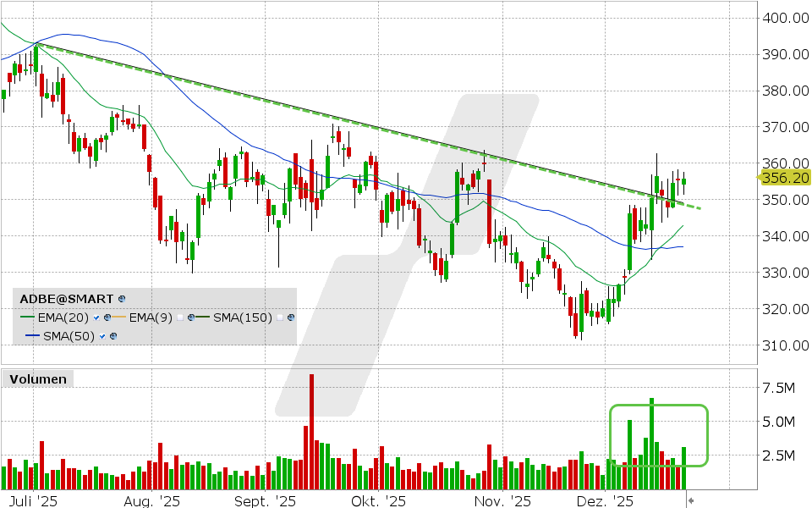The height and width of the screenshot is (508, 812).
Task: Disable the EMA(20) indicator checkbox
Action: click(96, 317)
